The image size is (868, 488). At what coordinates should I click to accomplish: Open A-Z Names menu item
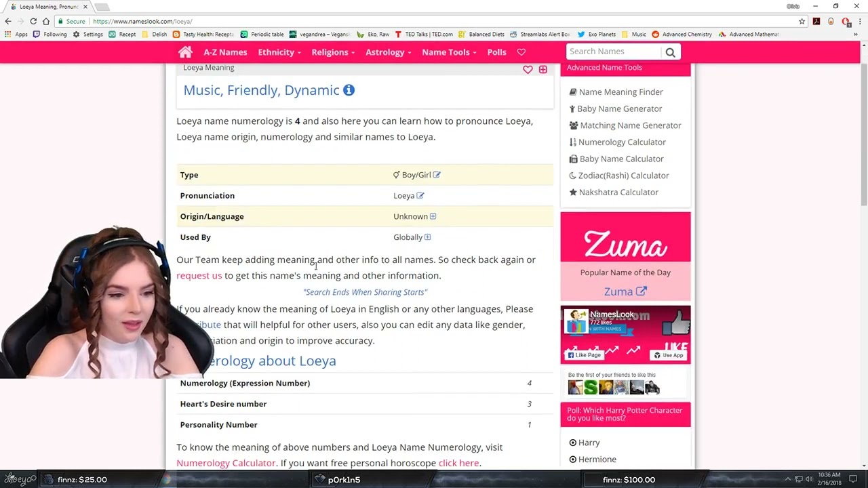[x=225, y=52]
